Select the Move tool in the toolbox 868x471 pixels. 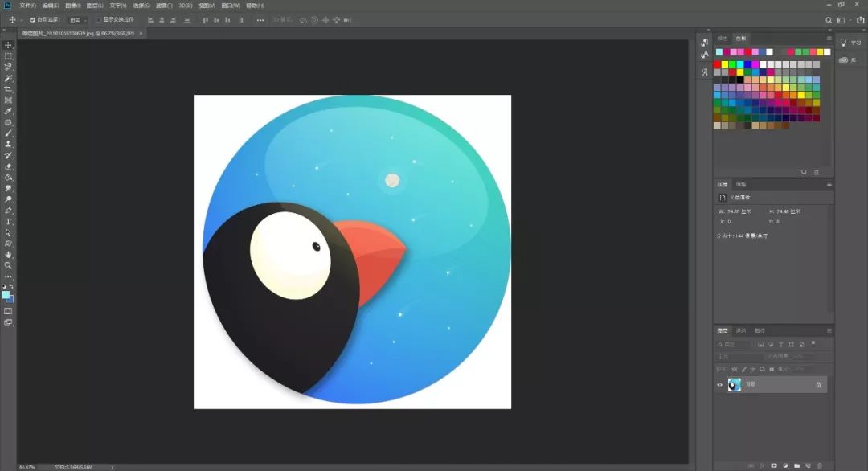9,45
